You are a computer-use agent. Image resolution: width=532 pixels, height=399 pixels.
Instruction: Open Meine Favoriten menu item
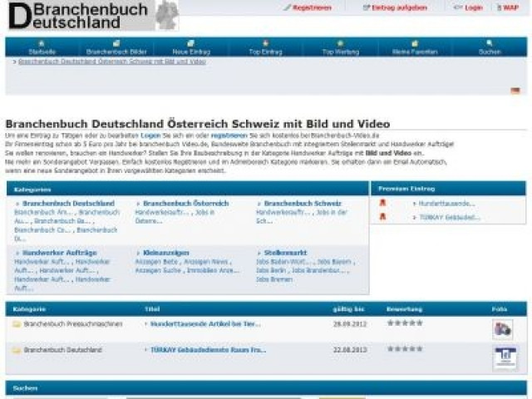pos(415,52)
